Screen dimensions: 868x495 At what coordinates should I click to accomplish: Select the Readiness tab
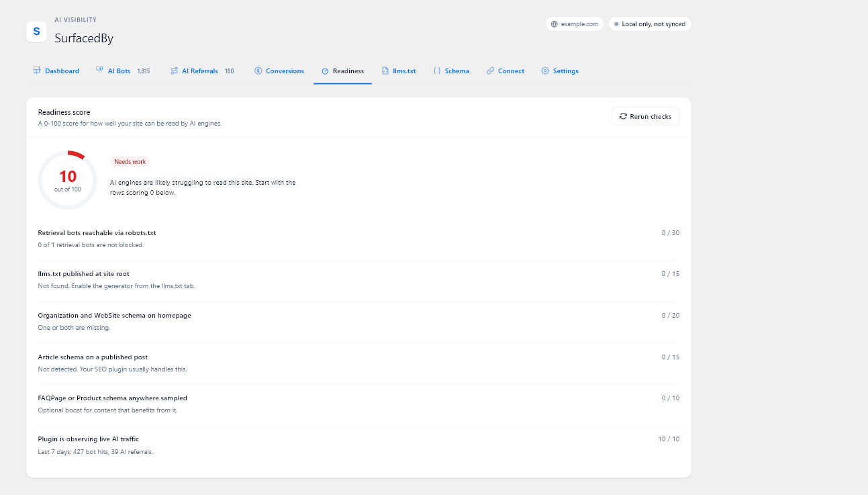[342, 71]
